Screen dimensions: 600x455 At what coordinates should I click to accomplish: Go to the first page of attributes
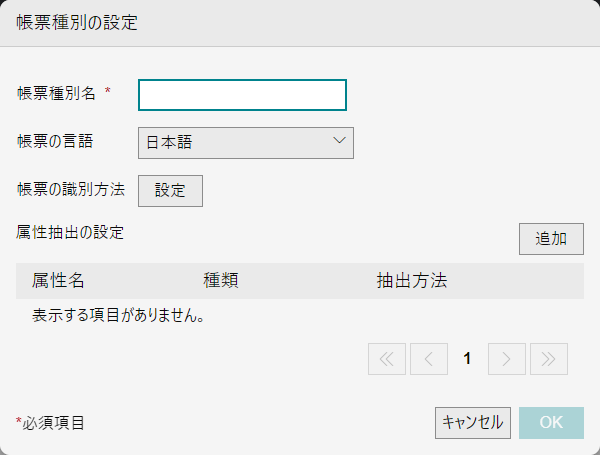click(x=386, y=359)
